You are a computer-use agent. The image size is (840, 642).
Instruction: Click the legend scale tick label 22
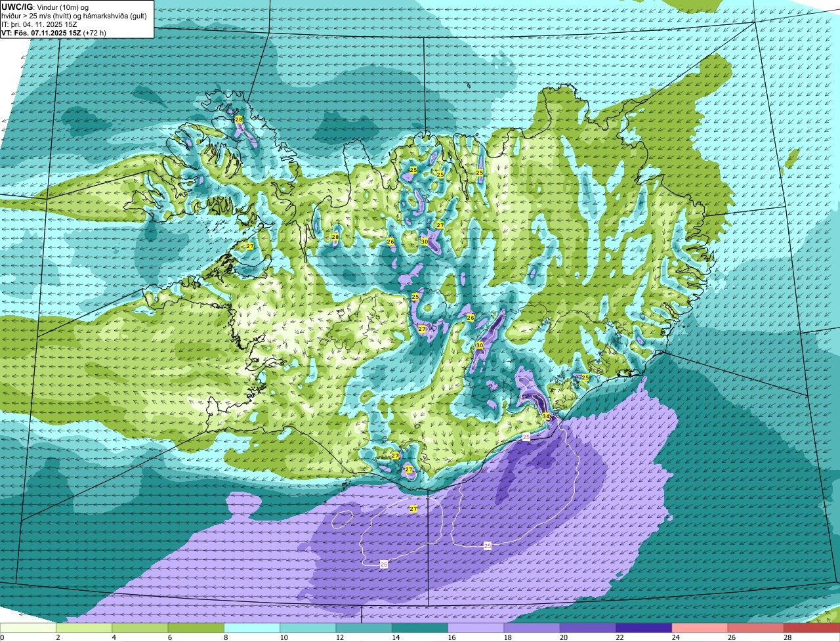pos(619,637)
